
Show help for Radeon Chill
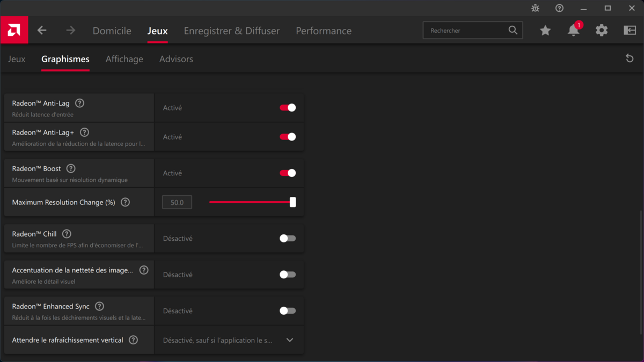click(x=67, y=234)
